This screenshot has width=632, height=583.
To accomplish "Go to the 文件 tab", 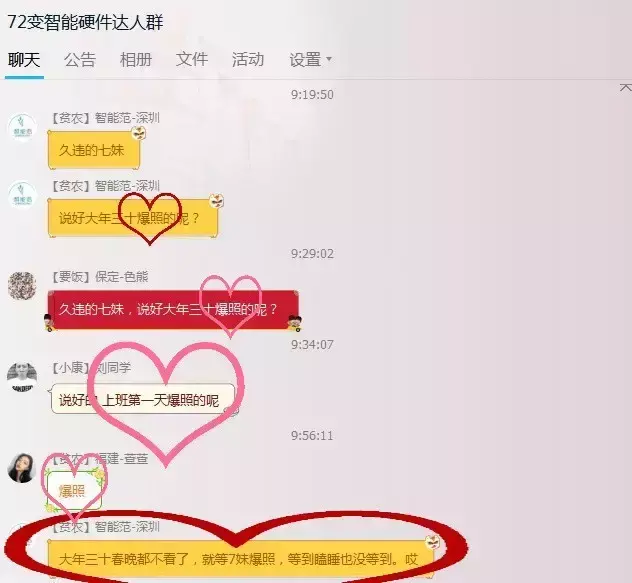I will point(192,59).
